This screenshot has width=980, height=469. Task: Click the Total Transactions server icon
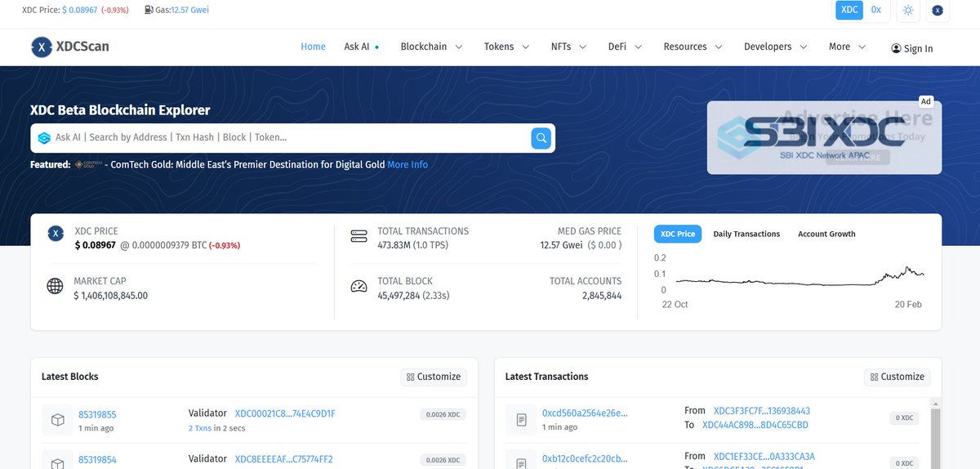coord(359,236)
